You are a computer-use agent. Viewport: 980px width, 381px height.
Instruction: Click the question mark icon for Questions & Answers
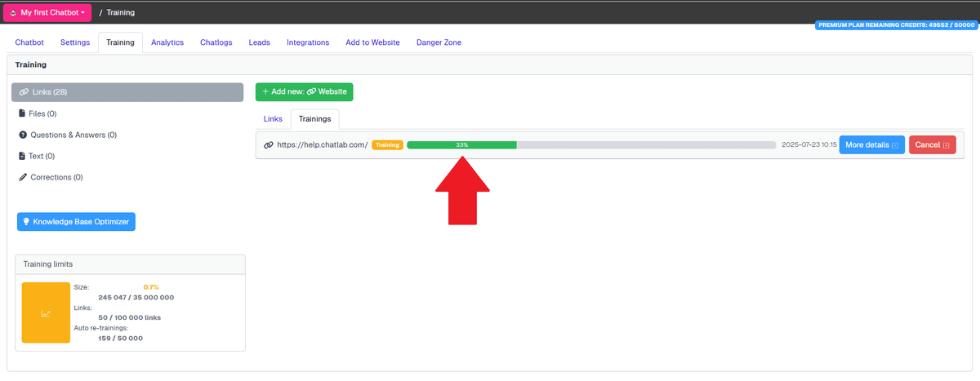click(22, 135)
